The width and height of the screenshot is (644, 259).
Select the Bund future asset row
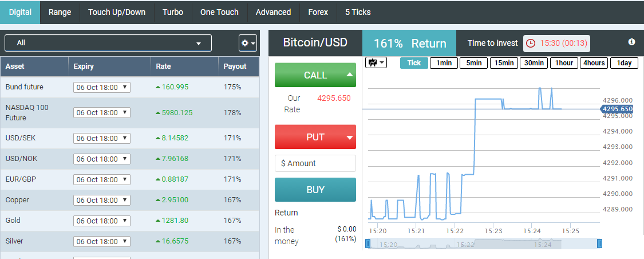pyautogui.click(x=130, y=87)
